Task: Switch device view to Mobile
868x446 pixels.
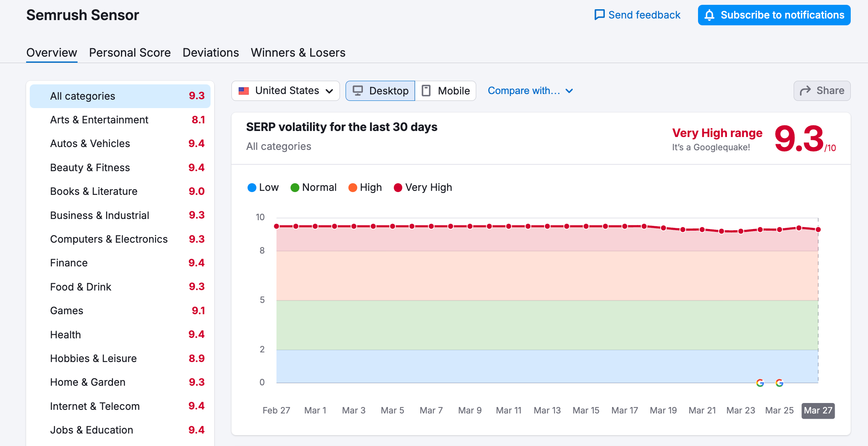Action: 446,91
